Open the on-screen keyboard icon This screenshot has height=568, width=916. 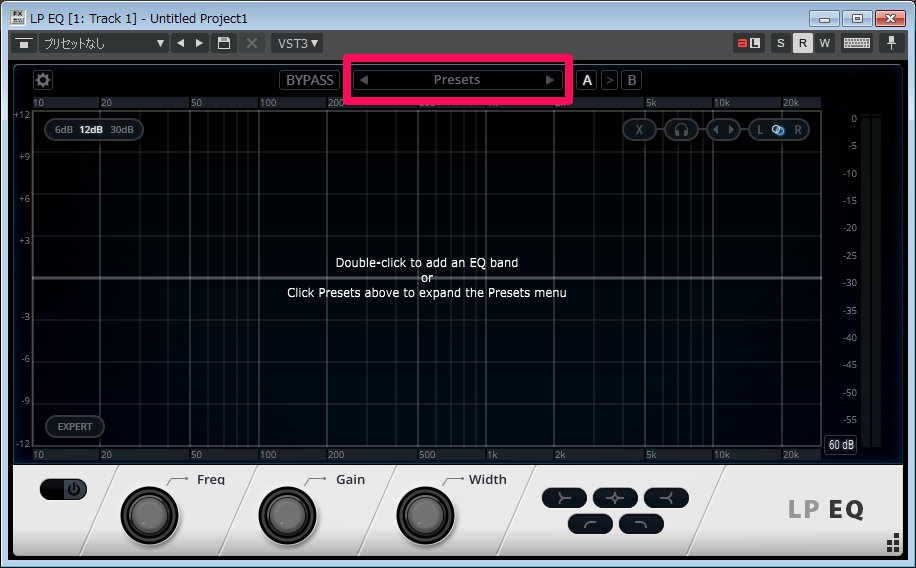pos(856,43)
